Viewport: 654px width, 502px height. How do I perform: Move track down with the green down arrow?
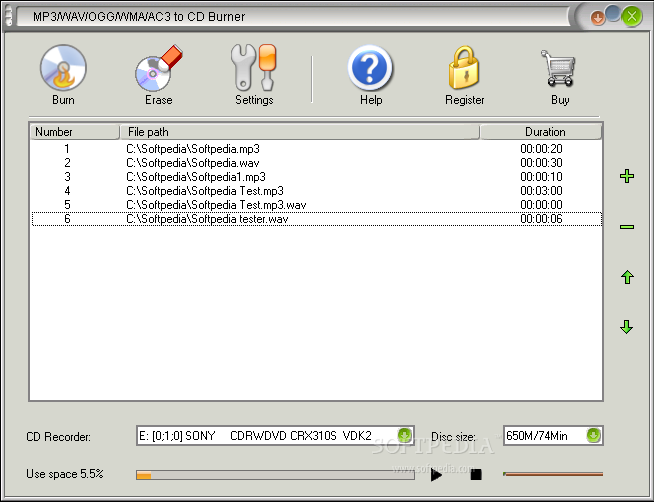627,327
